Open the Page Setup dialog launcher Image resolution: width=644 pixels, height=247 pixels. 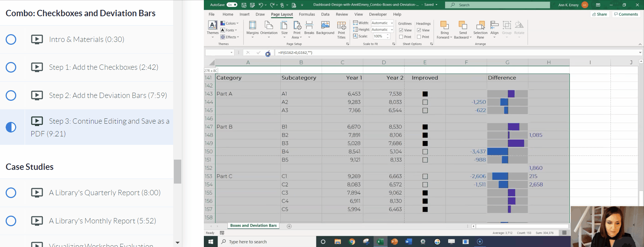point(347,44)
